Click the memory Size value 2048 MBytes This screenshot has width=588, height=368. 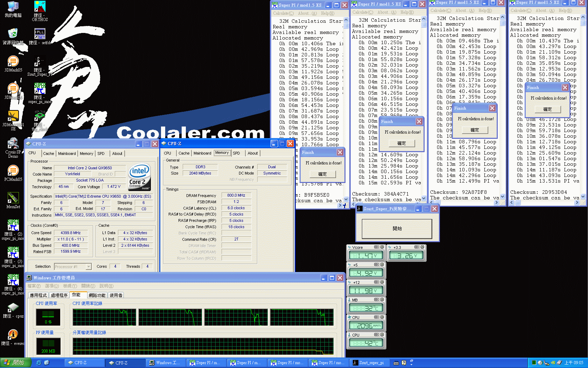(x=200, y=173)
